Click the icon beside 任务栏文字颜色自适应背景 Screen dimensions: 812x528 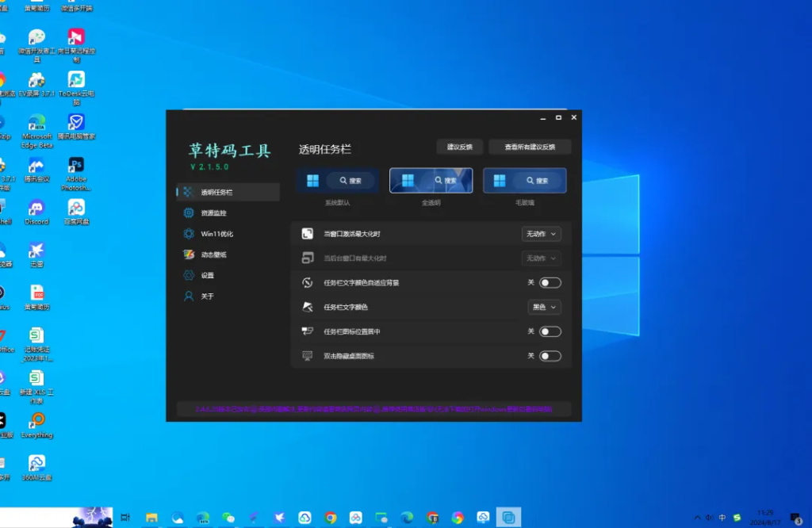308,283
